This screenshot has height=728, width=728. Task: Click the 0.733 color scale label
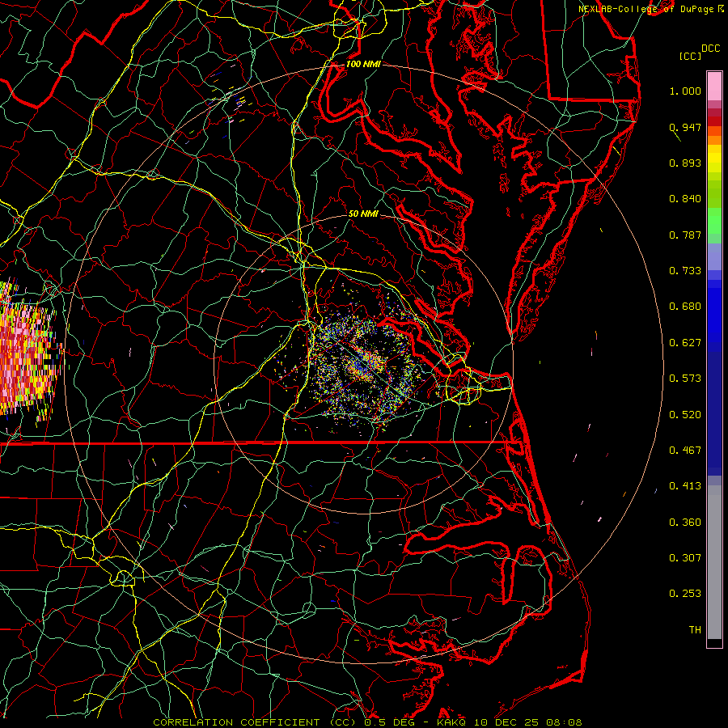click(685, 271)
